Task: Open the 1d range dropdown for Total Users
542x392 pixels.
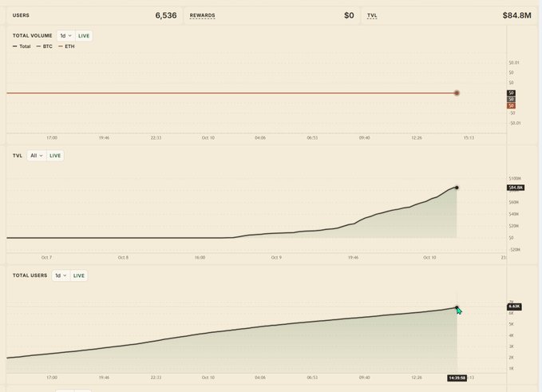Action: (x=61, y=275)
